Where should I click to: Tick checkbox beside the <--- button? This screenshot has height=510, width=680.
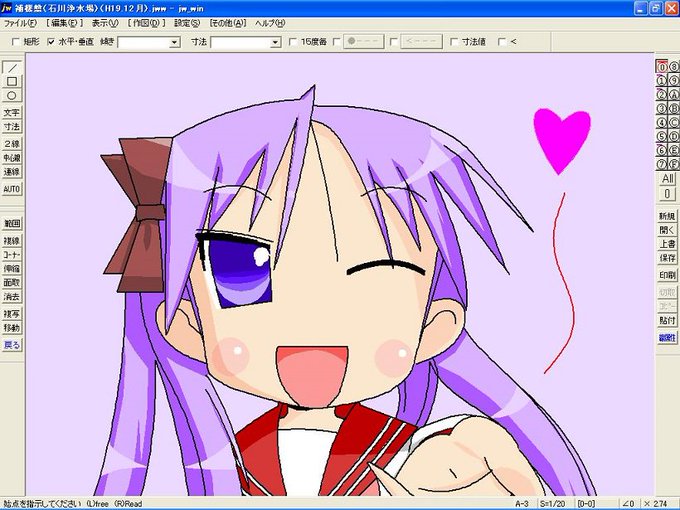point(394,42)
